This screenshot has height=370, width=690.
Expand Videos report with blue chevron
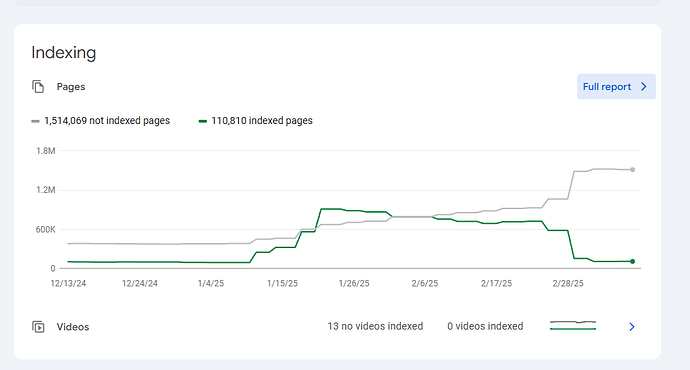click(x=631, y=327)
